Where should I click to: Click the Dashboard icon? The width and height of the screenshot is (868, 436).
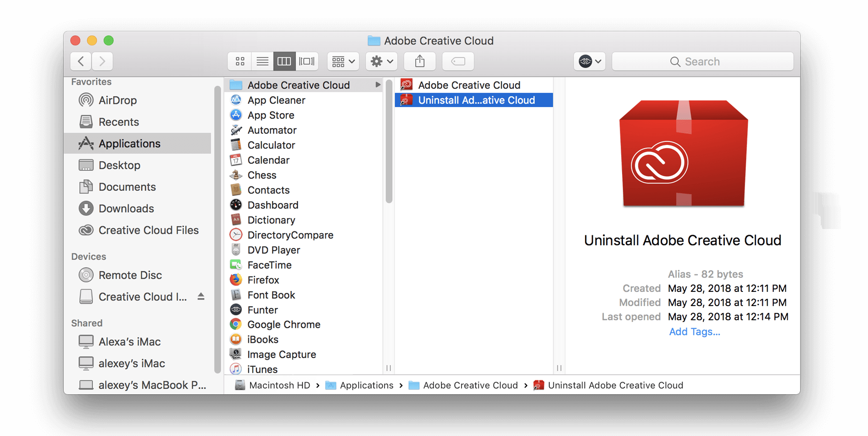(236, 205)
